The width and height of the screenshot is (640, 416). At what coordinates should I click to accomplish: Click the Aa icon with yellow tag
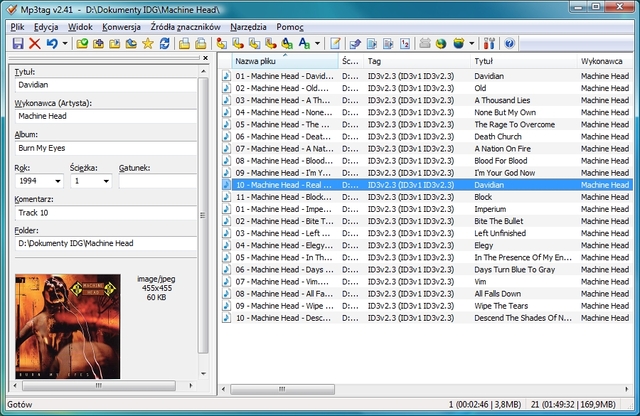(287, 43)
